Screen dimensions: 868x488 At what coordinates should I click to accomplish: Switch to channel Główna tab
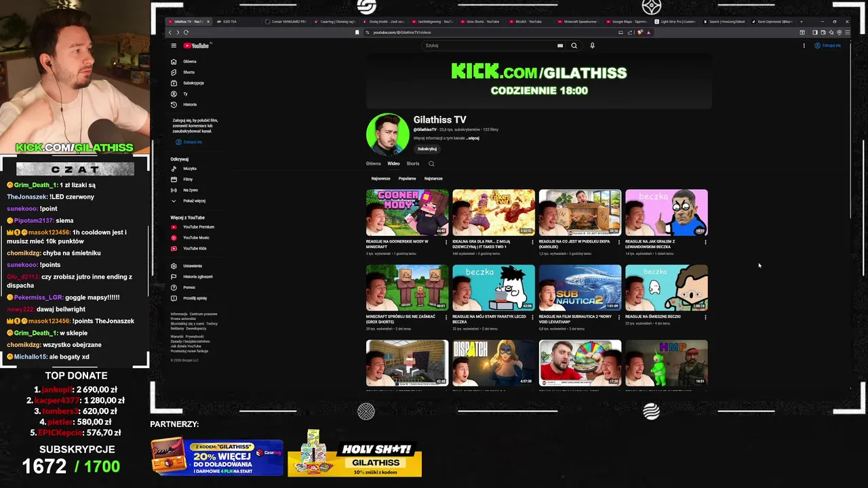(373, 163)
